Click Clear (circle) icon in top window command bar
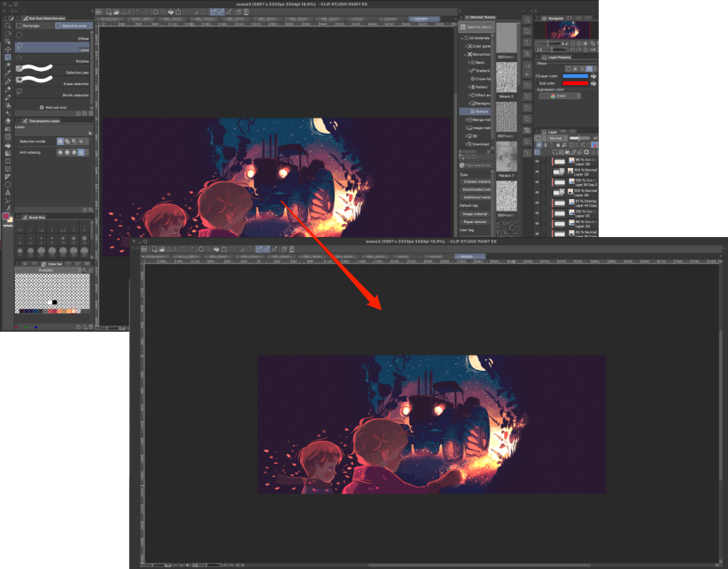 pos(156,12)
